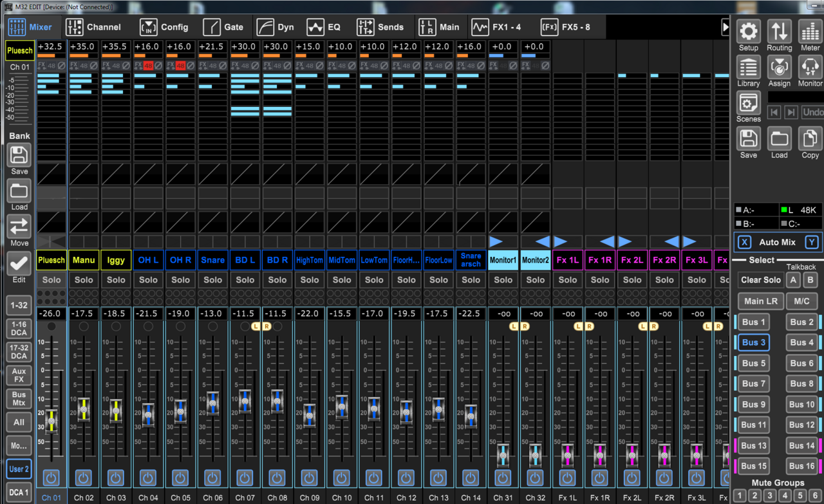Open the Library icon
The height and width of the screenshot is (504, 824).
point(748,67)
